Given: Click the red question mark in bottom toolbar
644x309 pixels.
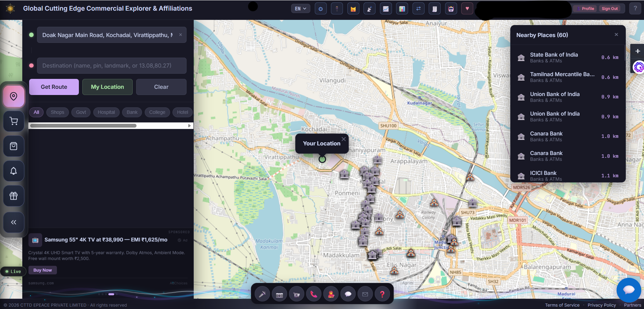Looking at the screenshot, I should tap(382, 294).
